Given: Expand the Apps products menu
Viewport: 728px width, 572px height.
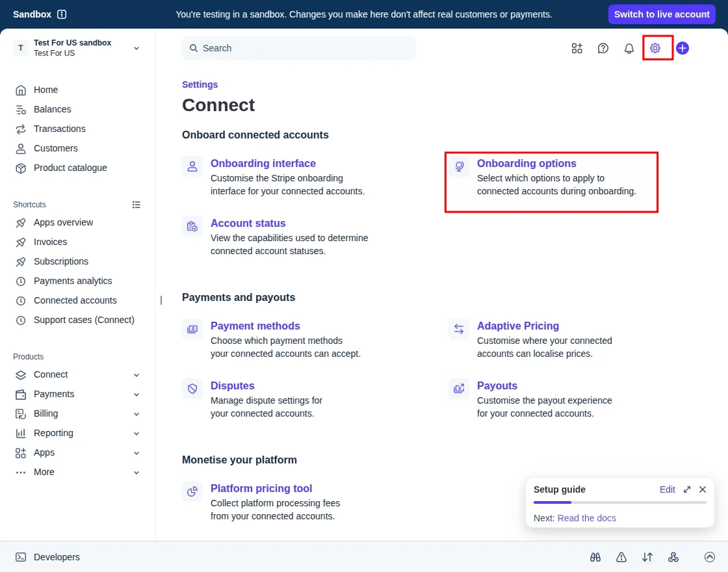Looking at the screenshot, I should pyautogui.click(x=136, y=453).
